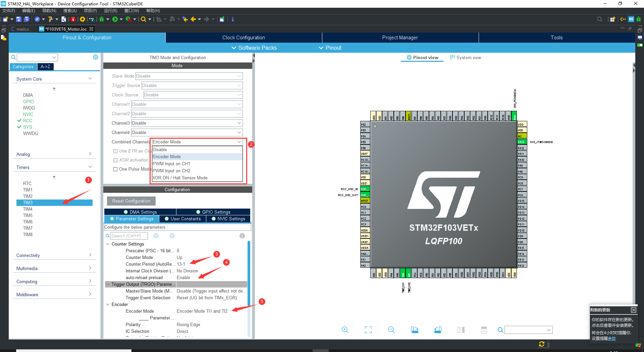This screenshot has height=352, width=644.
Task: Click the blue information toolbar icon
Action: [232, 19]
